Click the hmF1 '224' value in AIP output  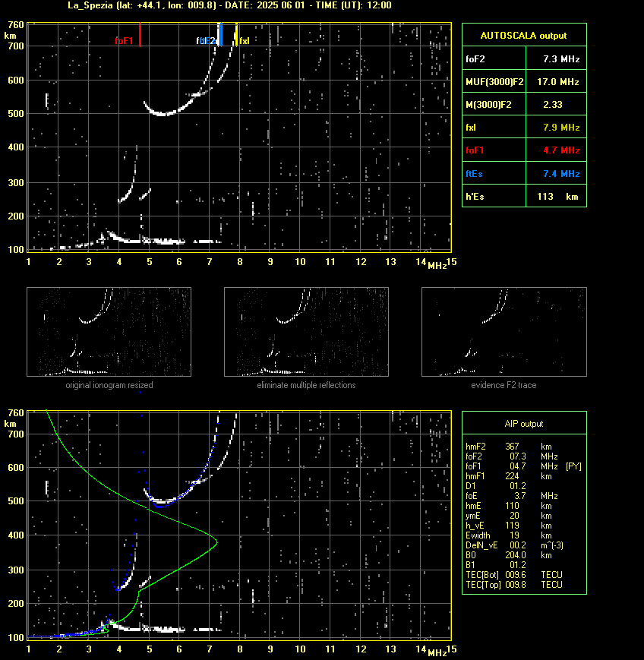click(513, 476)
